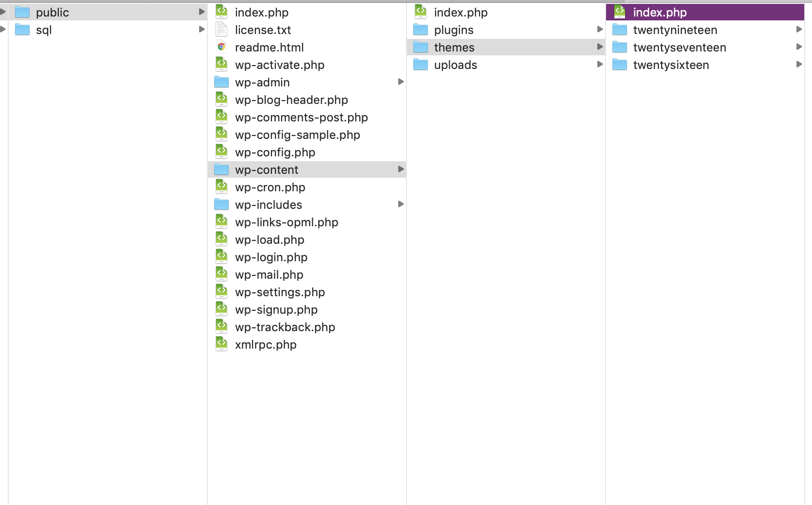Viewport: 812px width, 505px height.
Task: Expand the twentyseventeen folder arrow
Action: pyautogui.click(x=799, y=47)
